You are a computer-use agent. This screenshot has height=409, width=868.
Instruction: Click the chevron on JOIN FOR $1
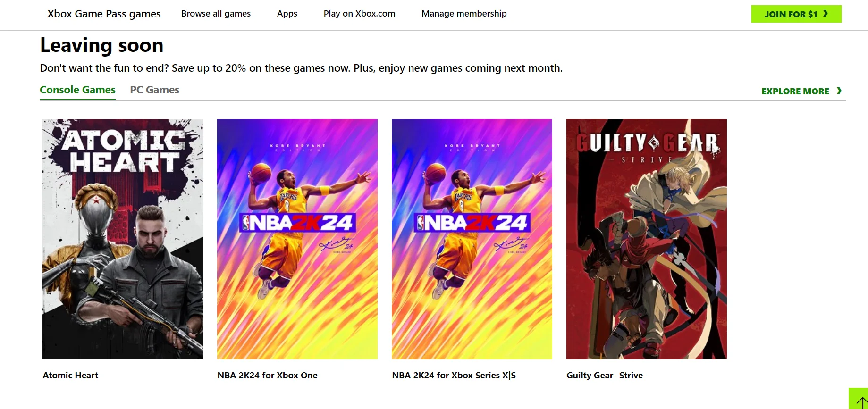click(x=826, y=14)
